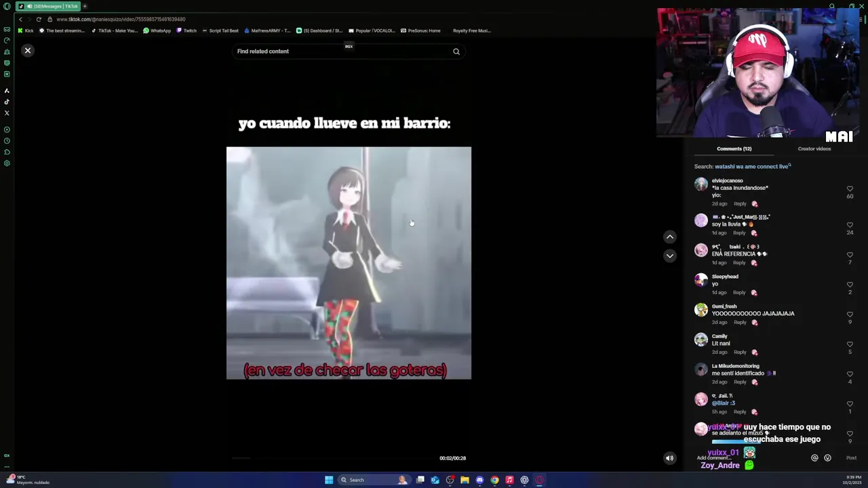Reply to Camily's comment
The height and width of the screenshot is (488, 868).
coord(740,352)
